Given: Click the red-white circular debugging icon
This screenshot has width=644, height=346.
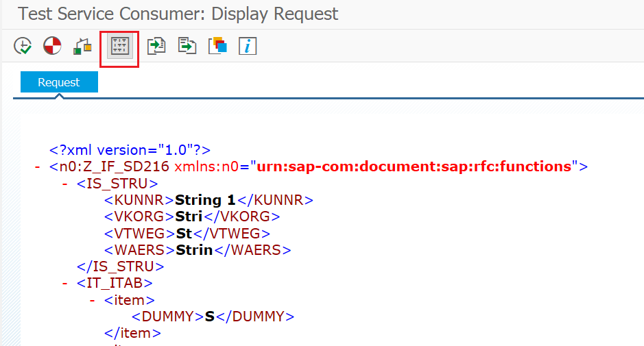Looking at the screenshot, I should coord(52,45).
